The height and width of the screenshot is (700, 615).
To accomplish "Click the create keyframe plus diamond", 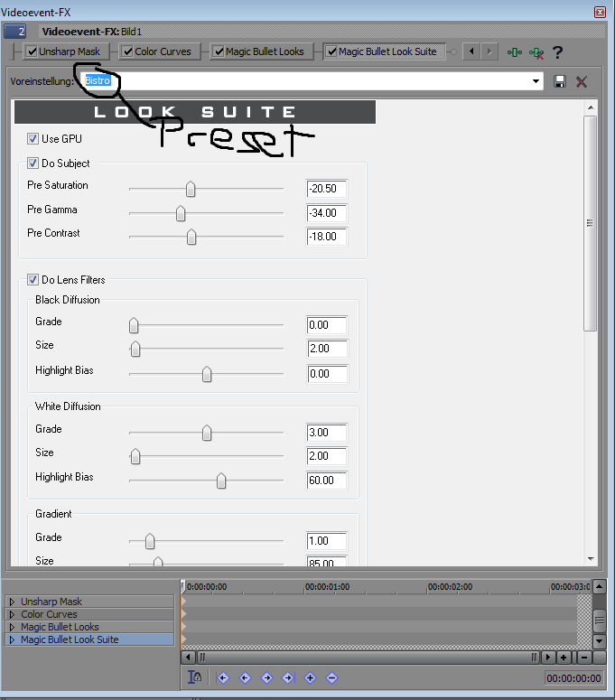I will coord(310,677).
